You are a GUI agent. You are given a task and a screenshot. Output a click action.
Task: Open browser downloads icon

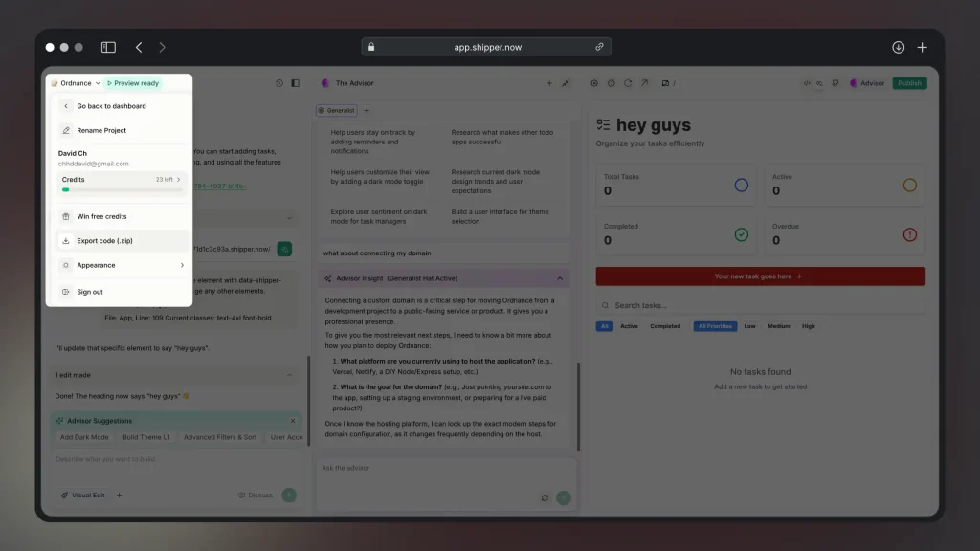point(898,47)
